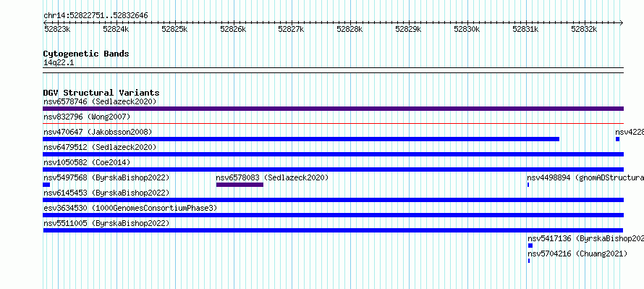Select the blue esv3634530 variant bar
The height and width of the screenshot is (289, 644).
(x=333, y=215)
